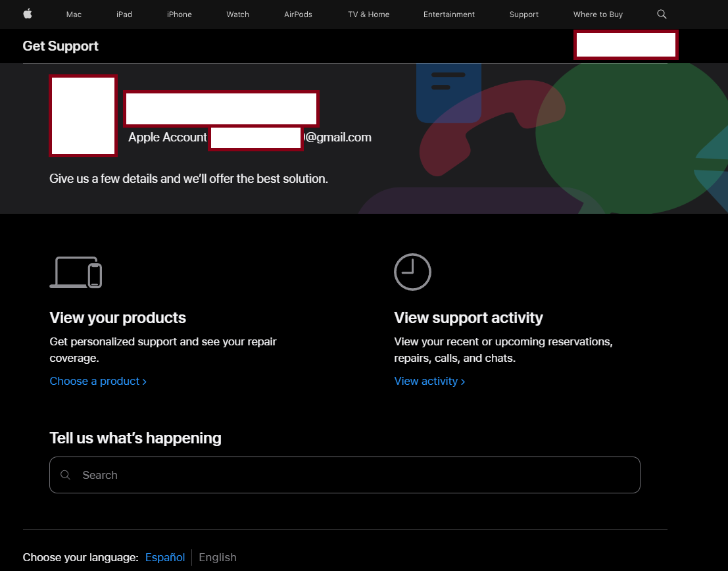Click the Apple Account label

(167, 137)
